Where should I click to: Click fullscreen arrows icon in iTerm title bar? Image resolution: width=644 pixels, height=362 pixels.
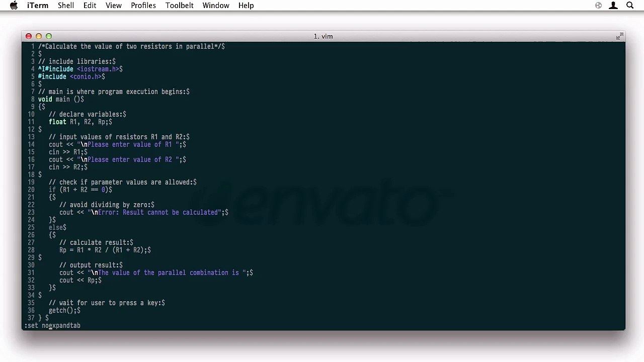619,36
